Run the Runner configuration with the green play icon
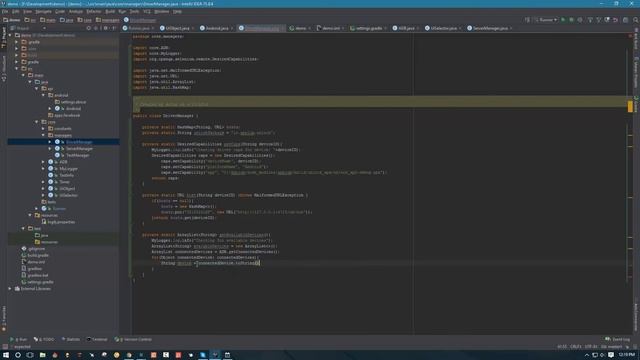 click(563, 20)
